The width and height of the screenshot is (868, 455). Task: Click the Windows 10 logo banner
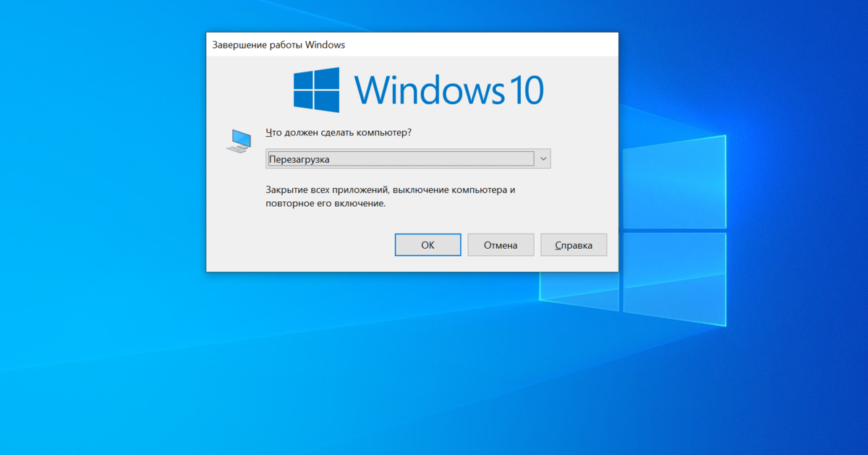pos(418,90)
